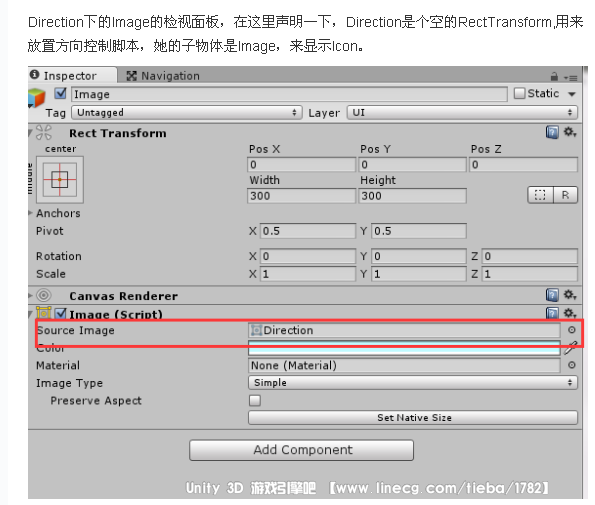Click the Width field showing 300
The height and width of the screenshot is (505, 595).
[x=301, y=196]
